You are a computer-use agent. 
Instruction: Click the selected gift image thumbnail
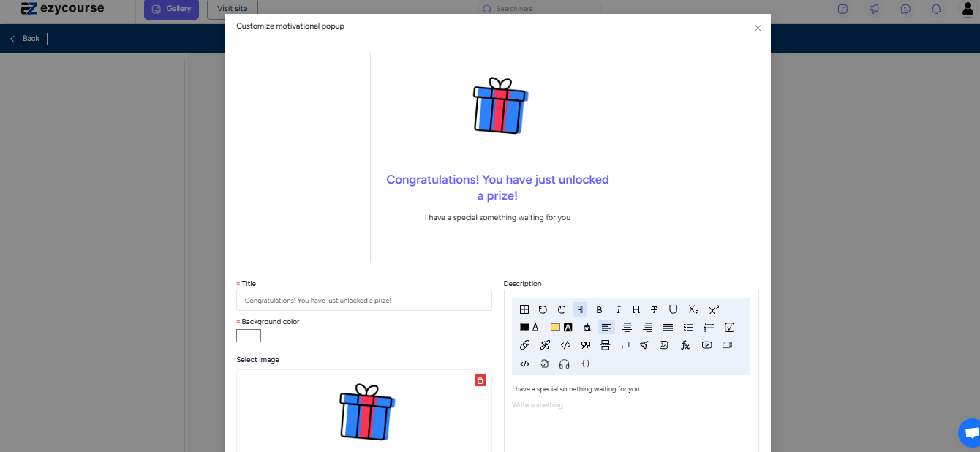367,412
